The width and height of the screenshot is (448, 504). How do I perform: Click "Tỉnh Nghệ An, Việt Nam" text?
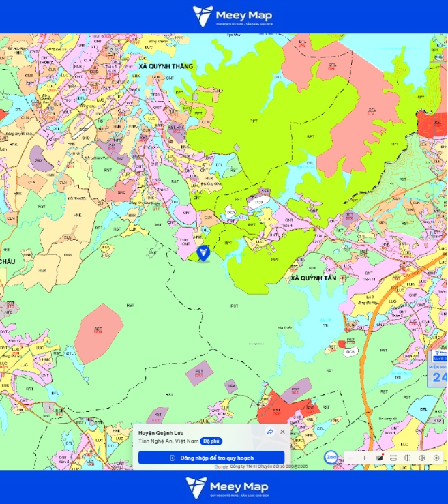tap(168, 441)
